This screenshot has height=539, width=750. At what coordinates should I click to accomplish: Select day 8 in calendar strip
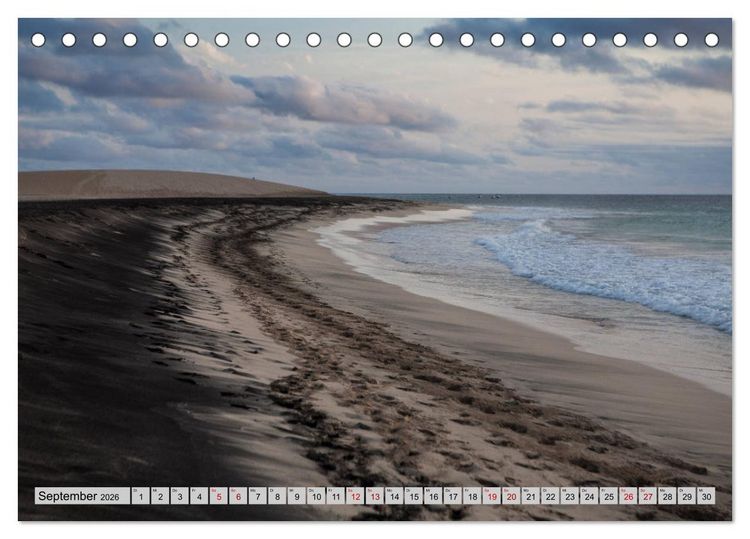point(277,495)
